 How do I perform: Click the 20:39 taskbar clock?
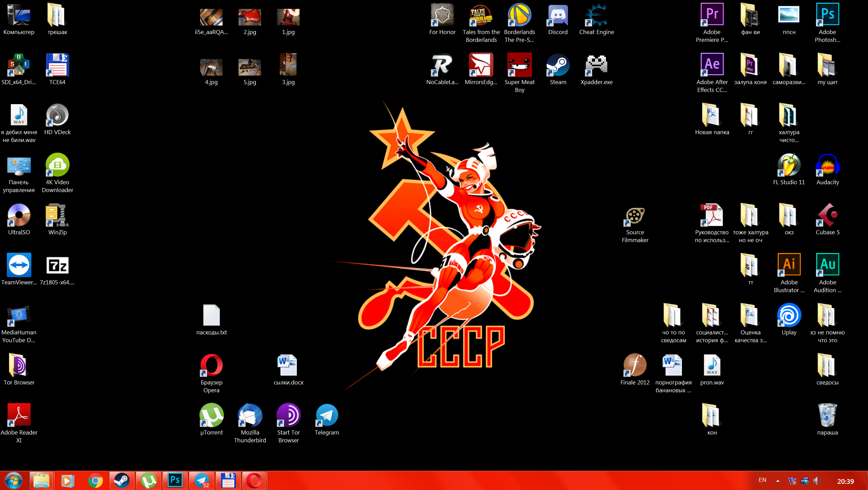(846, 481)
